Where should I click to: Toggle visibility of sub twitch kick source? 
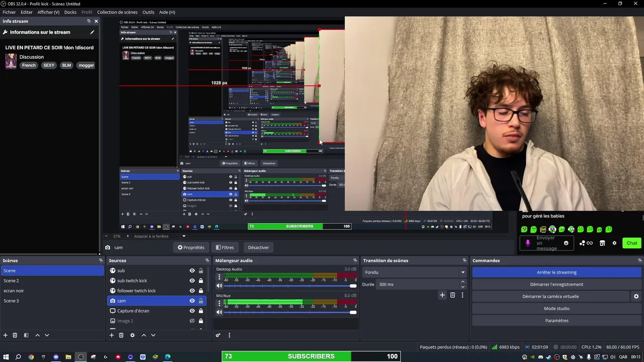click(192, 281)
